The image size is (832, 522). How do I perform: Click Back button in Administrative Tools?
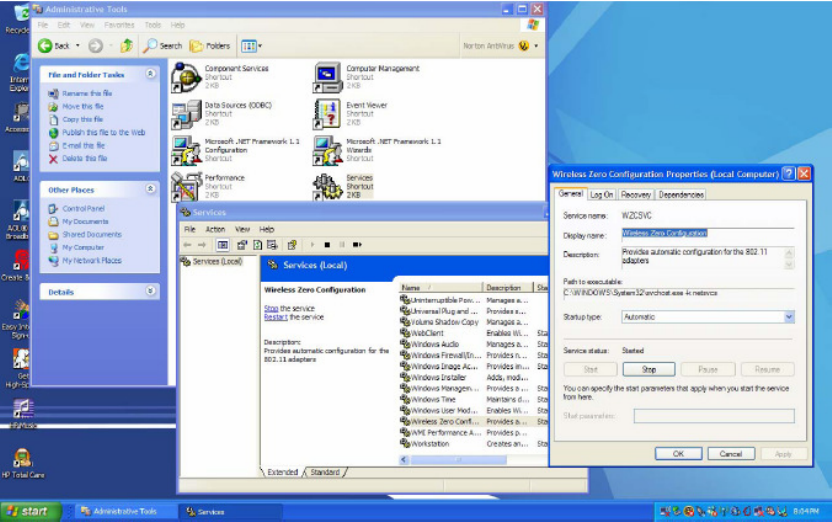pos(54,46)
